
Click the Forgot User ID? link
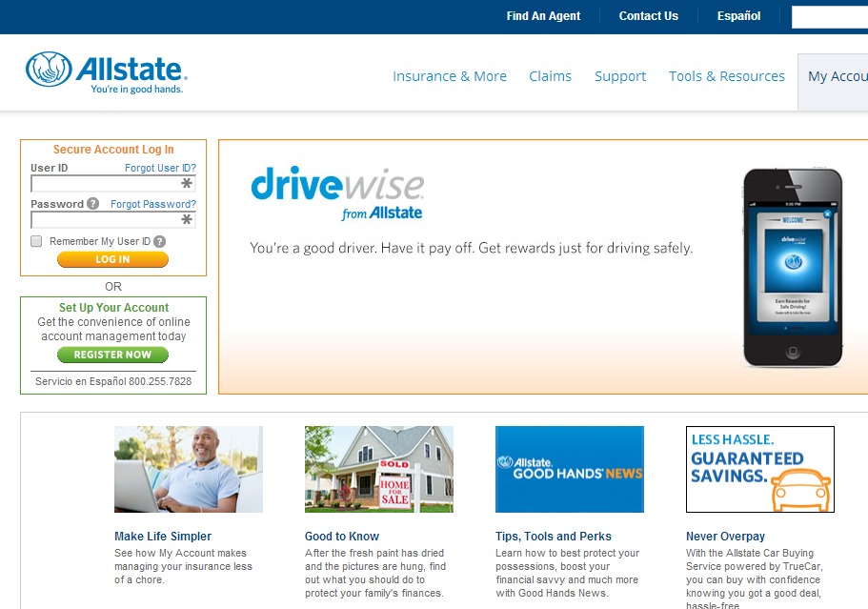pyautogui.click(x=160, y=168)
